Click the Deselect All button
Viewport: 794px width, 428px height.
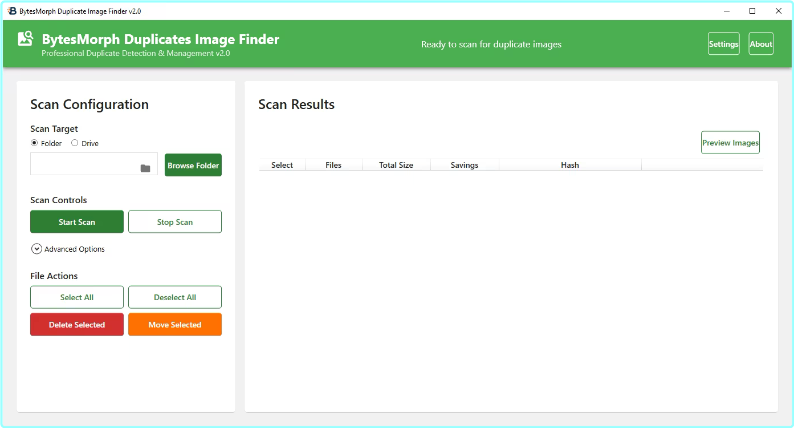tap(175, 297)
